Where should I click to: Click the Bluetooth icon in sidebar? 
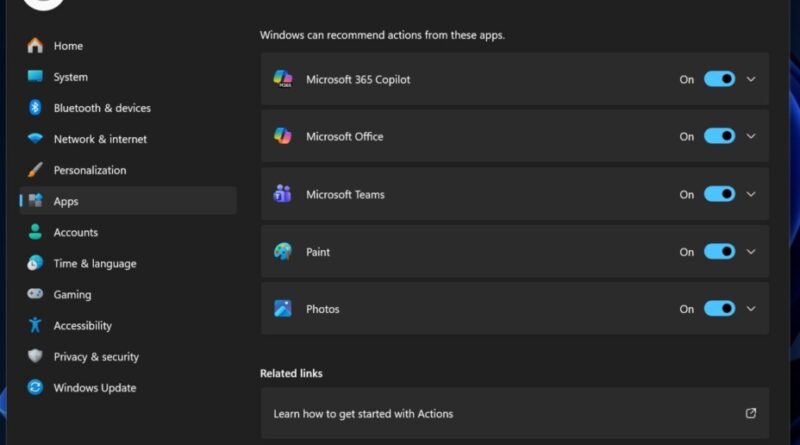point(35,108)
